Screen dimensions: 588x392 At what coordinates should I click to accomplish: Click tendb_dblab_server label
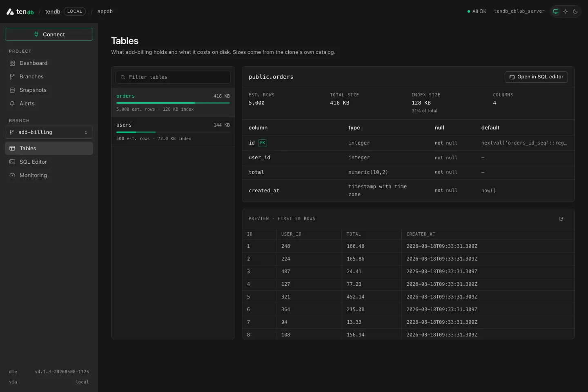519,11
